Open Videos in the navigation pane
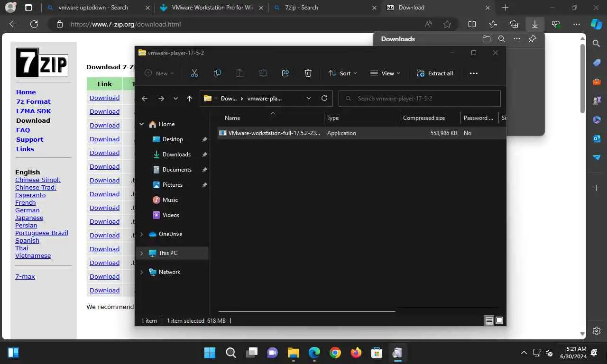Screen dimensions: 607x364 (171, 215)
